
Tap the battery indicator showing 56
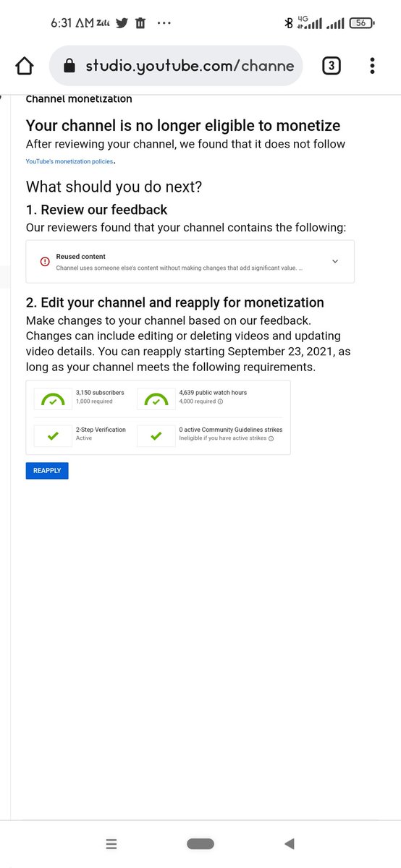point(361,23)
